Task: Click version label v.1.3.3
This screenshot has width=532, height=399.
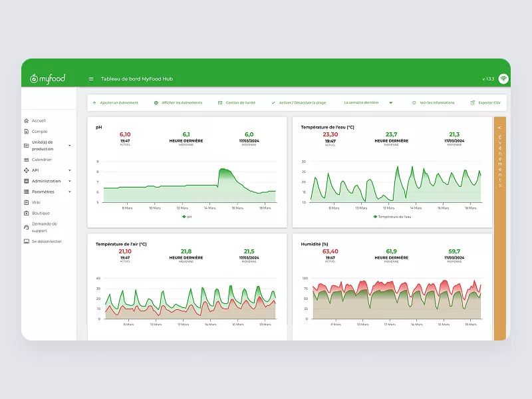Action: point(488,78)
